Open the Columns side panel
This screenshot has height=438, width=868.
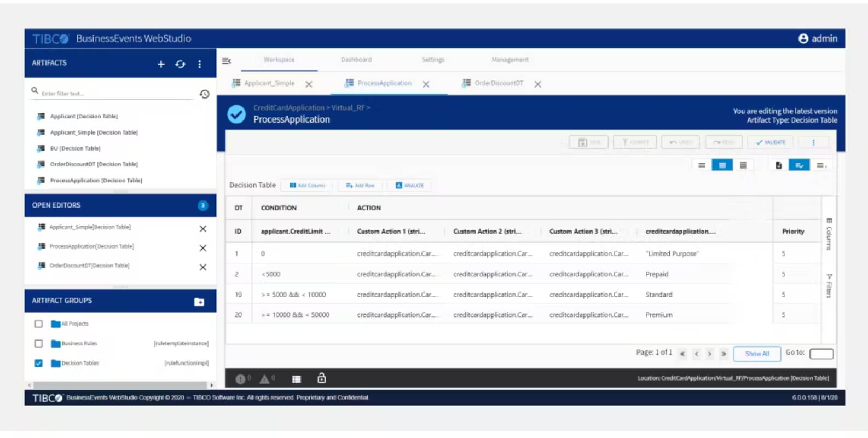pyautogui.click(x=829, y=234)
